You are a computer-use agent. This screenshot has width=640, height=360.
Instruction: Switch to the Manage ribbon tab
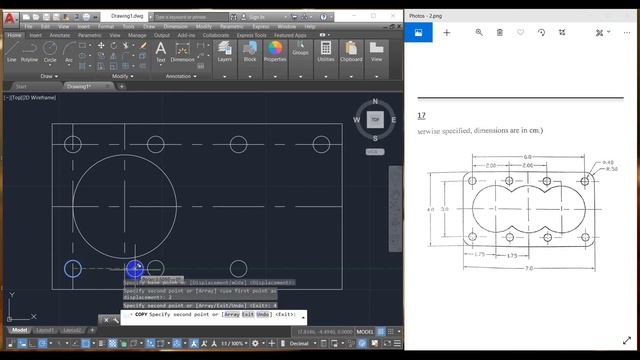(137, 35)
